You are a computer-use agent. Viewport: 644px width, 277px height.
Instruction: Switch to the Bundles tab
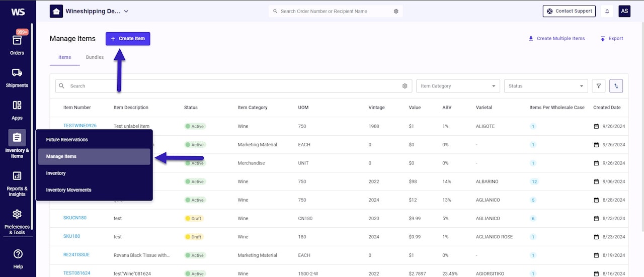[x=95, y=57]
